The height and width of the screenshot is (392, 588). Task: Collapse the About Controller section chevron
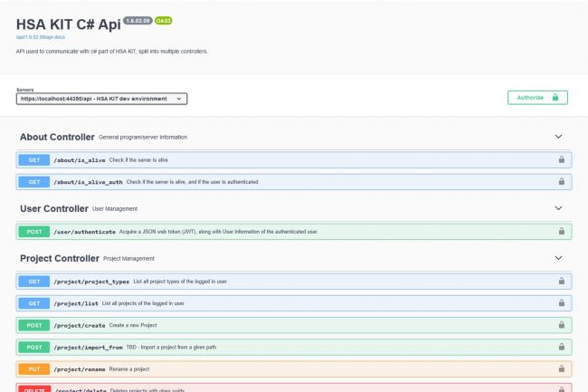[558, 137]
